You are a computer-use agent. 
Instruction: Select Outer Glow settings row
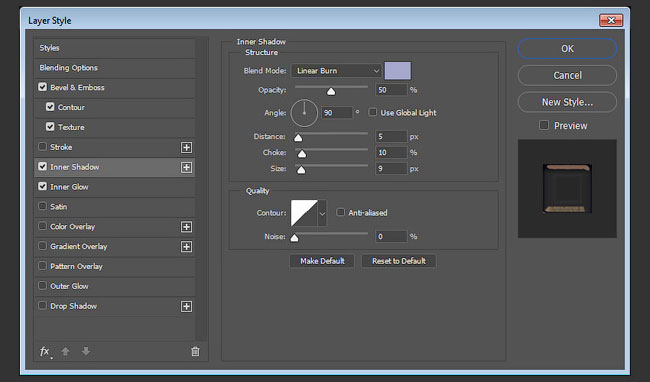coord(114,286)
